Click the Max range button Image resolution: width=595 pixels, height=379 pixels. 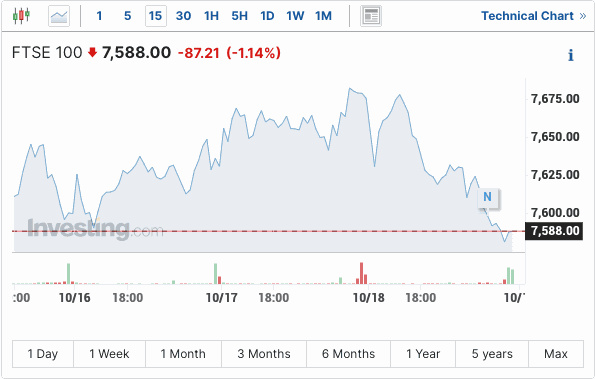point(556,354)
